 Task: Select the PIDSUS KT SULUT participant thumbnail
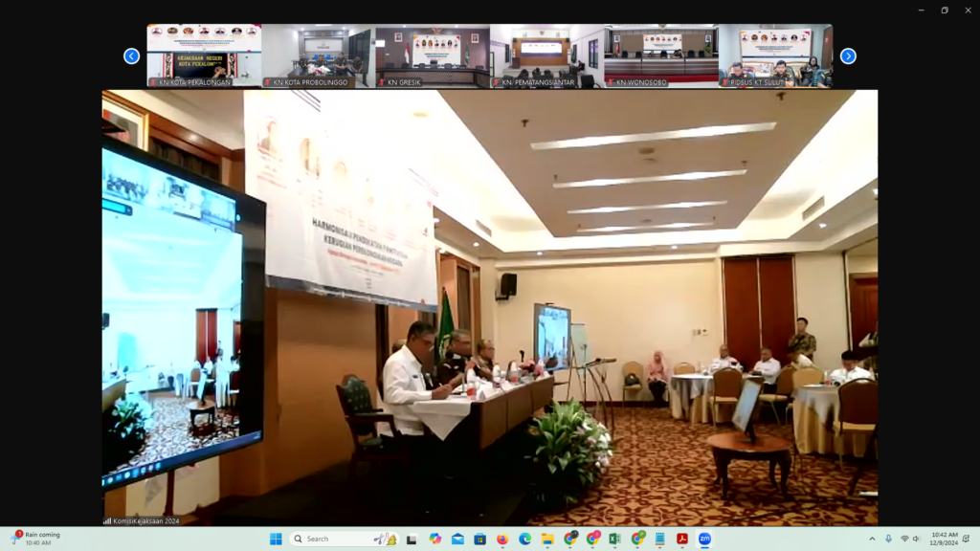pos(775,55)
